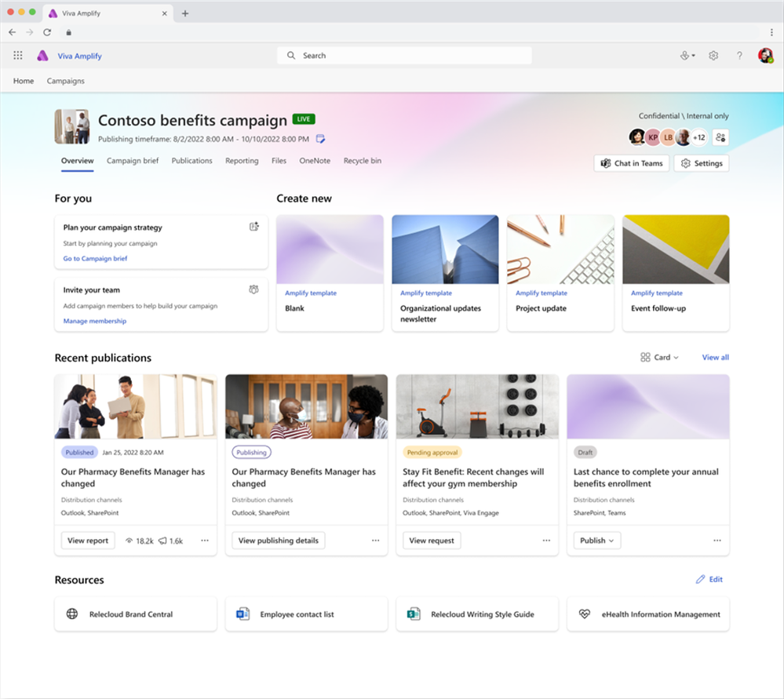Click the LB member avatar
The image size is (784, 699).
pos(668,137)
